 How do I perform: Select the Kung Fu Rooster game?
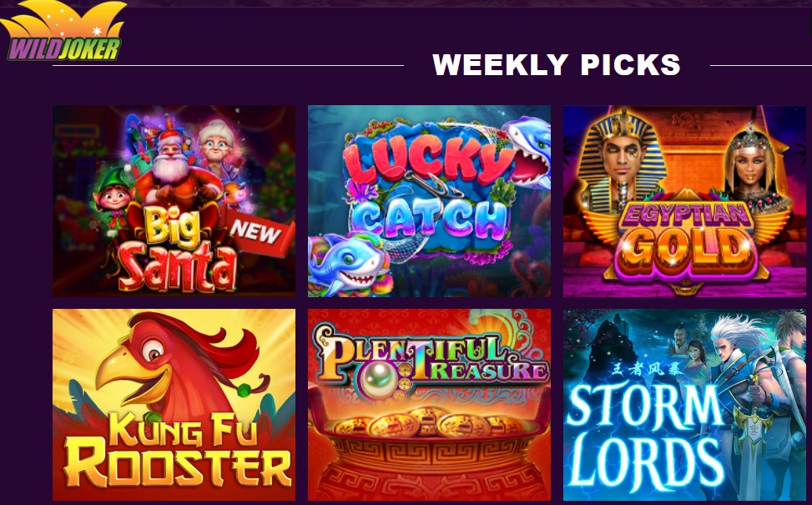pos(174,405)
